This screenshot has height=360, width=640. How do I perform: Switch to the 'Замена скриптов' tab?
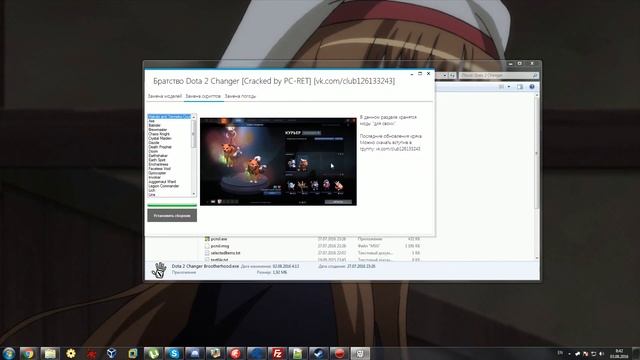(x=203, y=96)
